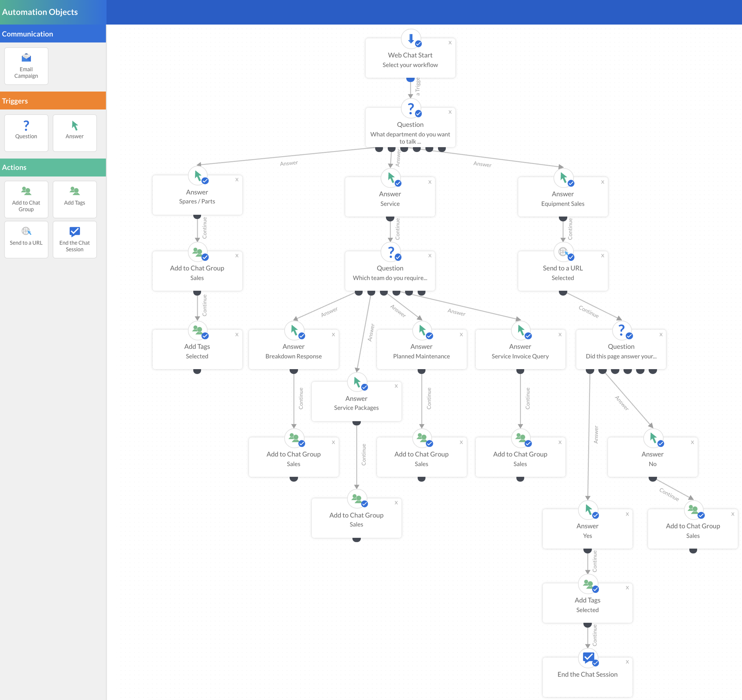This screenshot has width=742, height=700.
Task: Choose the Add Tags action in sidebar
Action: tap(75, 199)
